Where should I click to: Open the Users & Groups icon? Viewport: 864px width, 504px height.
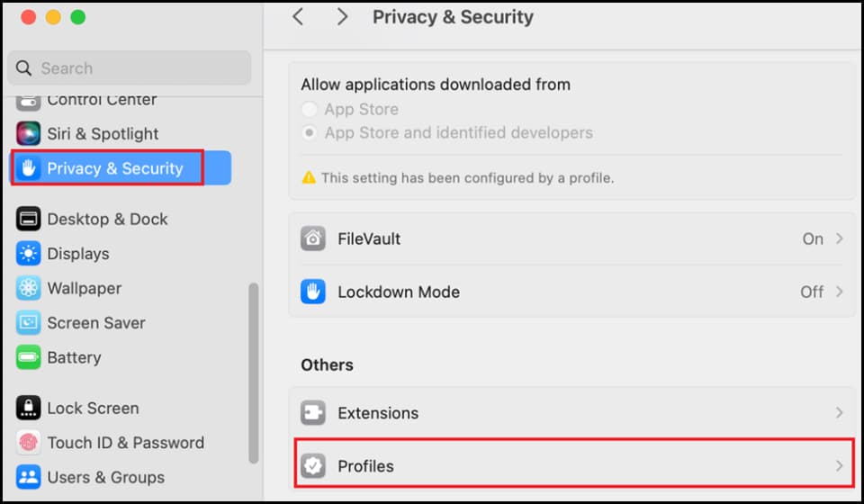coord(28,477)
